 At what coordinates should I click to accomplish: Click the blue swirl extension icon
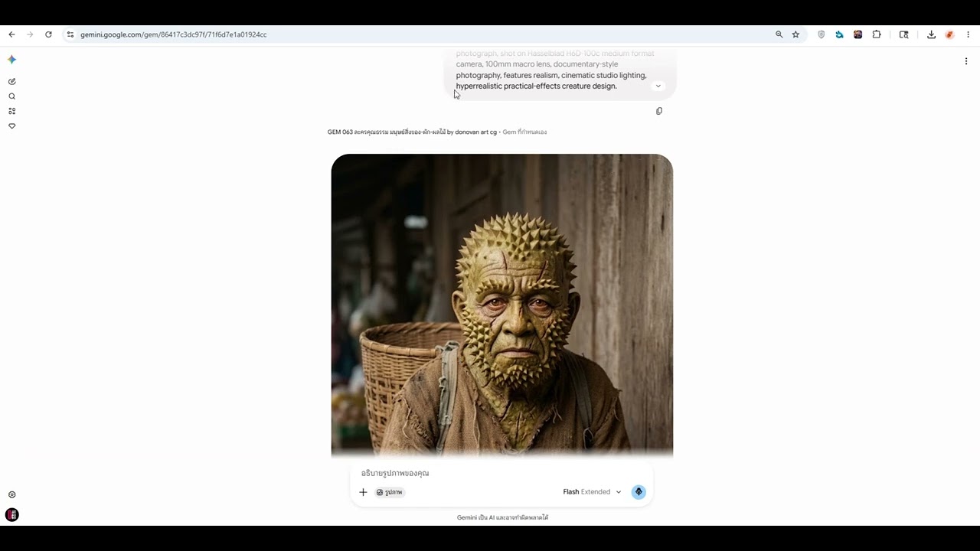pyautogui.click(x=840, y=34)
